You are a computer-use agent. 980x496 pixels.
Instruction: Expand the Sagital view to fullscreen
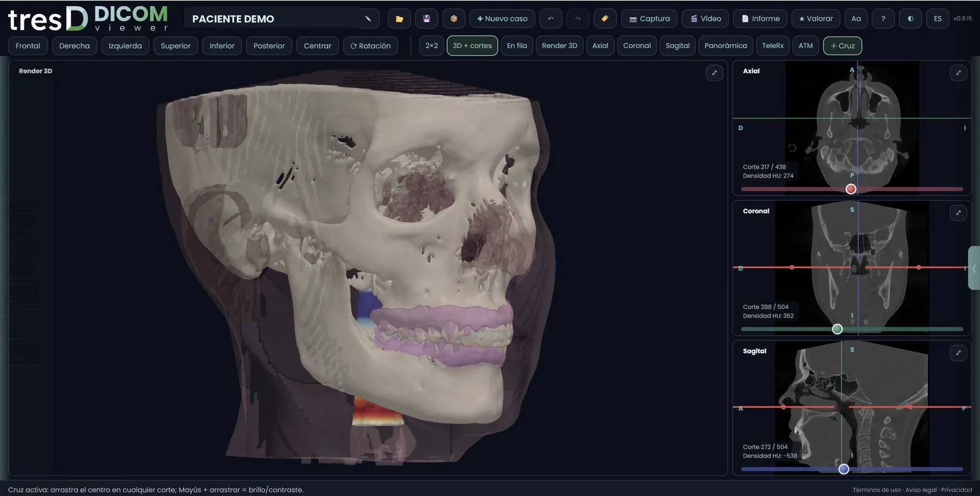pos(959,353)
